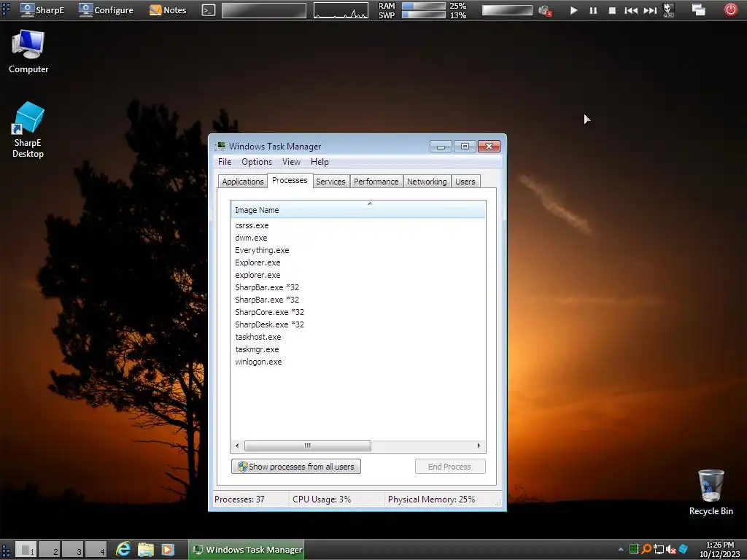Click the Play media button
Viewport: 747px width, 560px height.
point(573,10)
